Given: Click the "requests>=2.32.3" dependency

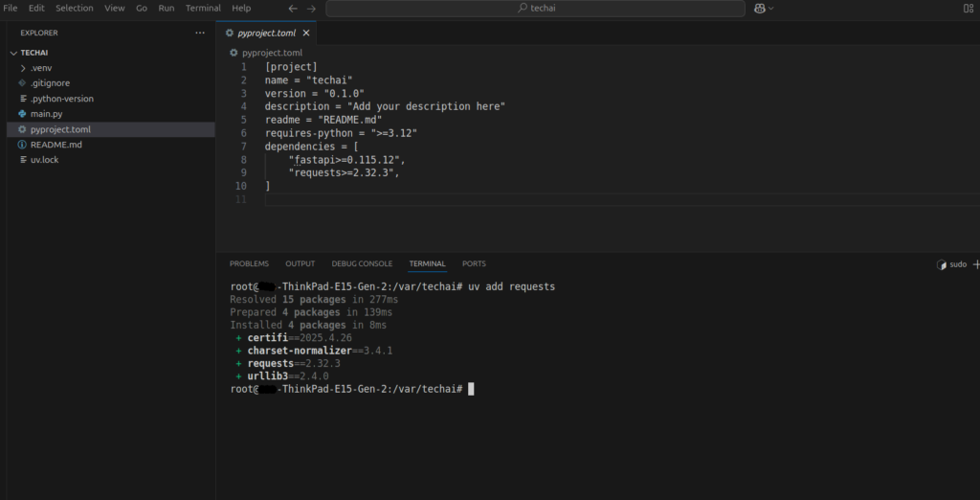Looking at the screenshot, I should tap(344, 172).
